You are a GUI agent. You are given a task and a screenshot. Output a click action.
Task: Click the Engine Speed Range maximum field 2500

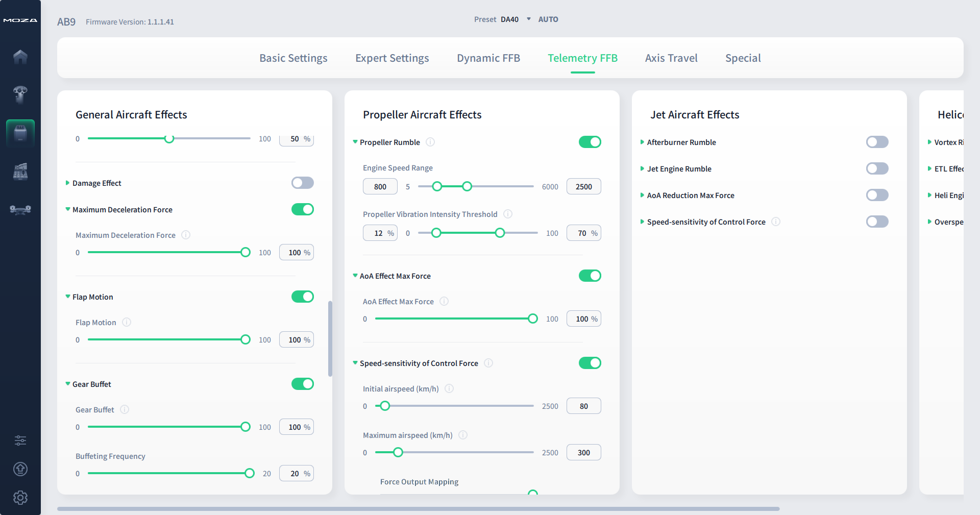tap(584, 186)
